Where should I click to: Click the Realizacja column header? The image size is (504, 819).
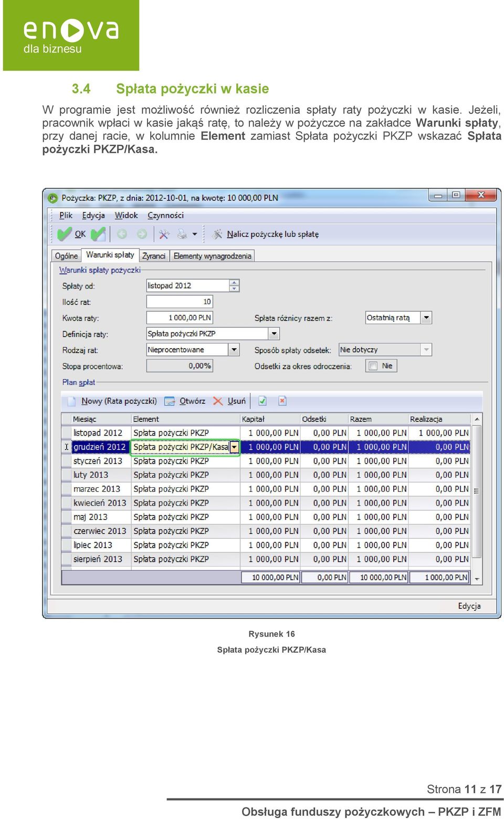coord(439,419)
